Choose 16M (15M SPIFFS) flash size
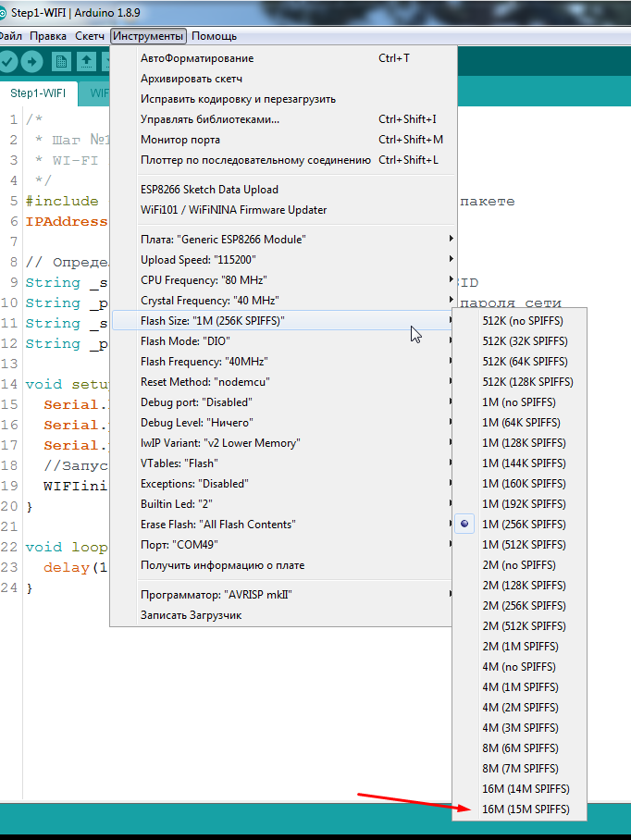 520,809
